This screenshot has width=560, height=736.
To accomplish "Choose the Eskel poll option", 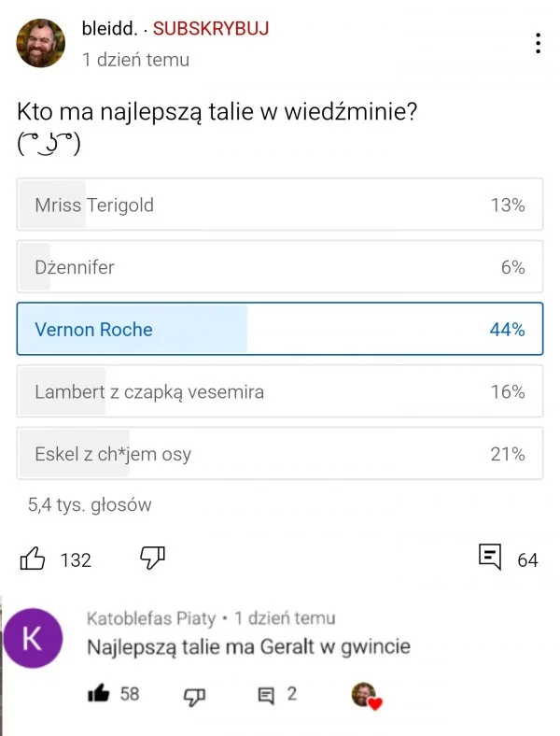I will tap(280, 454).
